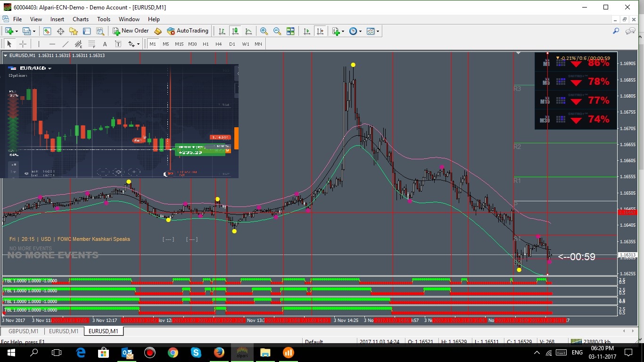Click the search magnifier in the toolbar
This screenshot has width=644, height=362.
[x=616, y=31]
